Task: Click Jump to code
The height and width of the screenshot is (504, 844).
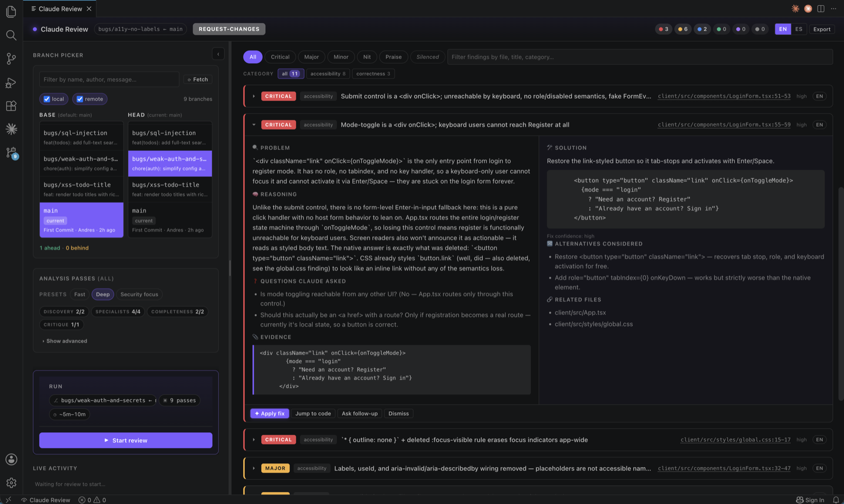Action: pos(313,414)
